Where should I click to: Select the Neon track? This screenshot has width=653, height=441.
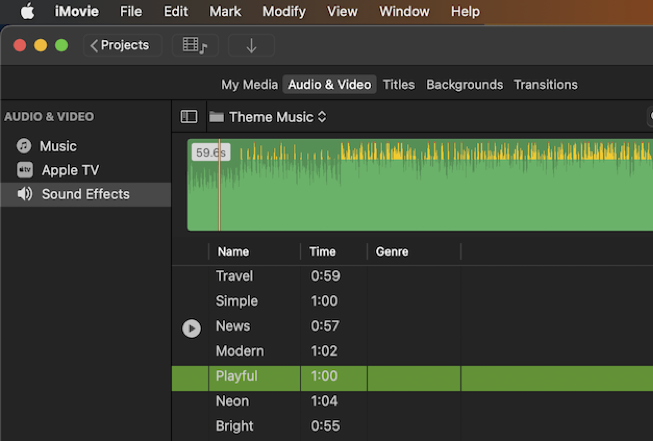point(234,402)
